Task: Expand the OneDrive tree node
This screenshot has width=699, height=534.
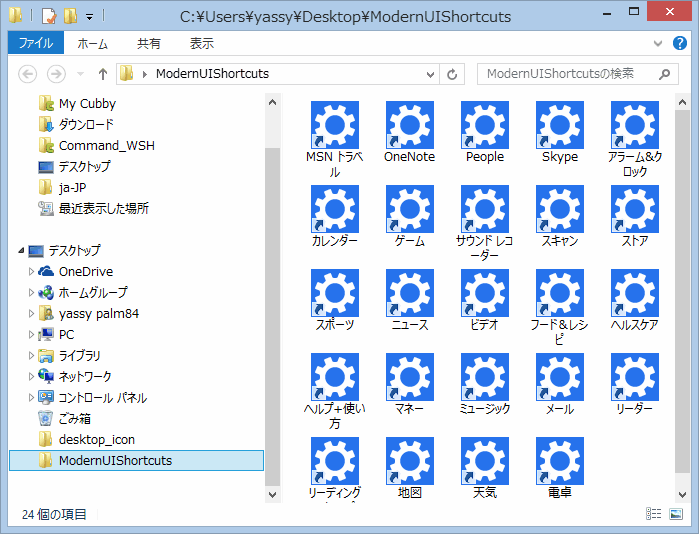Action: click(31, 271)
